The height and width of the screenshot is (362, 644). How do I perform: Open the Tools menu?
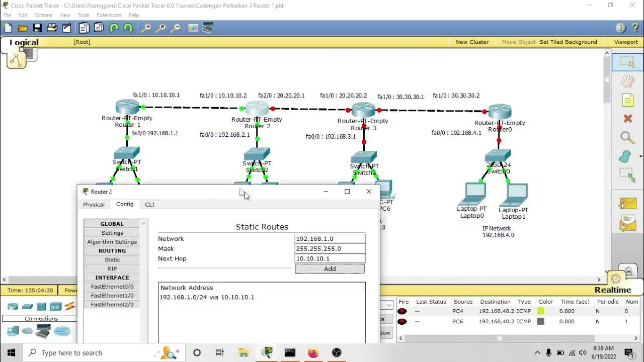coord(84,15)
